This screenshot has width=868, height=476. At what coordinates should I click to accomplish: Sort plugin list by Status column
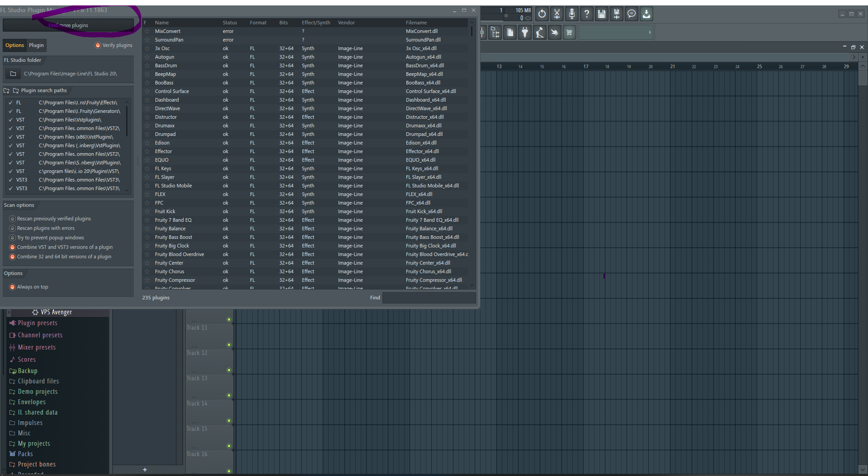(x=230, y=23)
